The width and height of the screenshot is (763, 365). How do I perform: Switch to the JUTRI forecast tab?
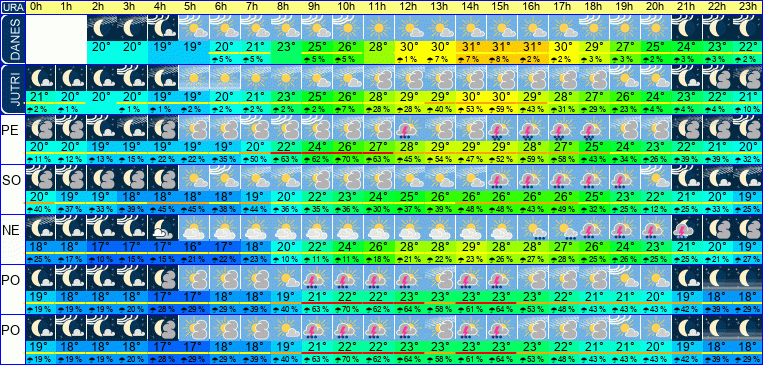pos(12,90)
